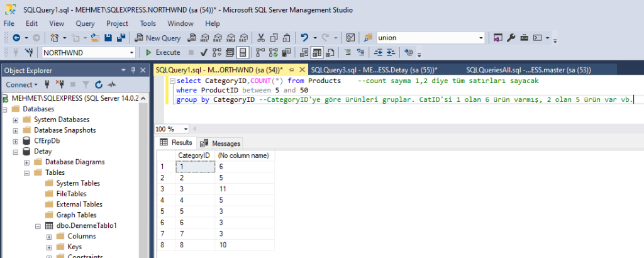
Task: Click the Change Connection plug icon
Action: pyautogui.click(x=29, y=52)
